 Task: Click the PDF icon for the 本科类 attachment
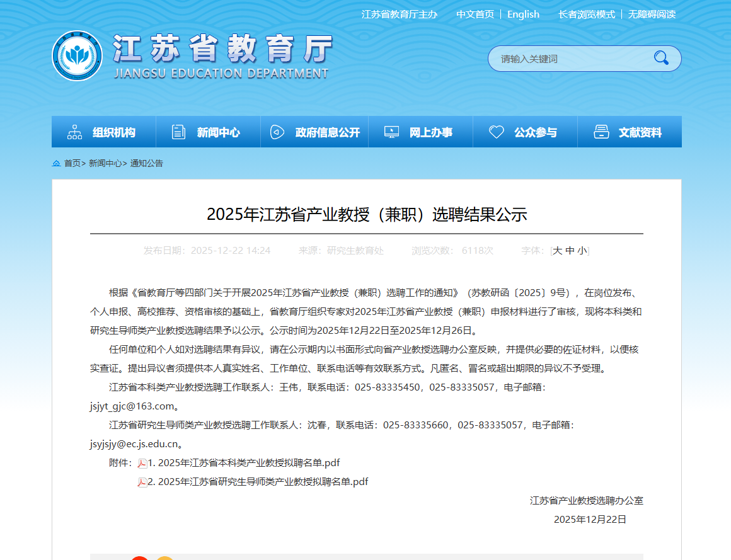pos(142,464)
